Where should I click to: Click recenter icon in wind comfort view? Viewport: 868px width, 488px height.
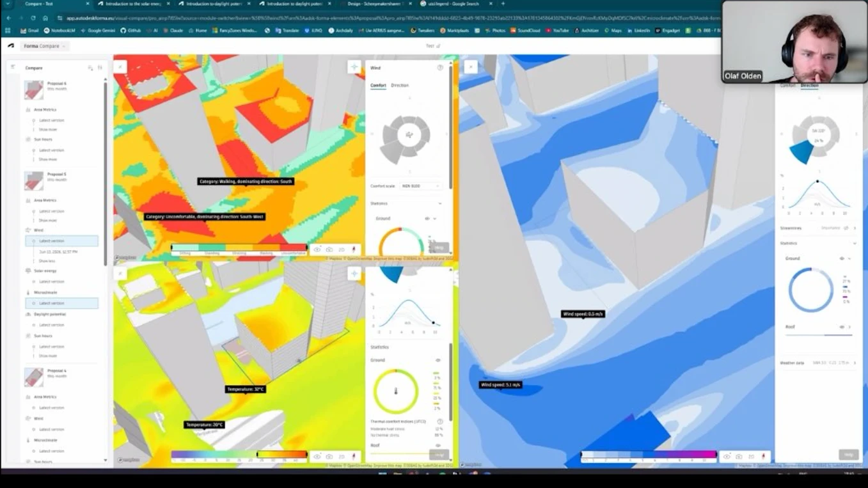pyautogui.click(x=354, y=67)
